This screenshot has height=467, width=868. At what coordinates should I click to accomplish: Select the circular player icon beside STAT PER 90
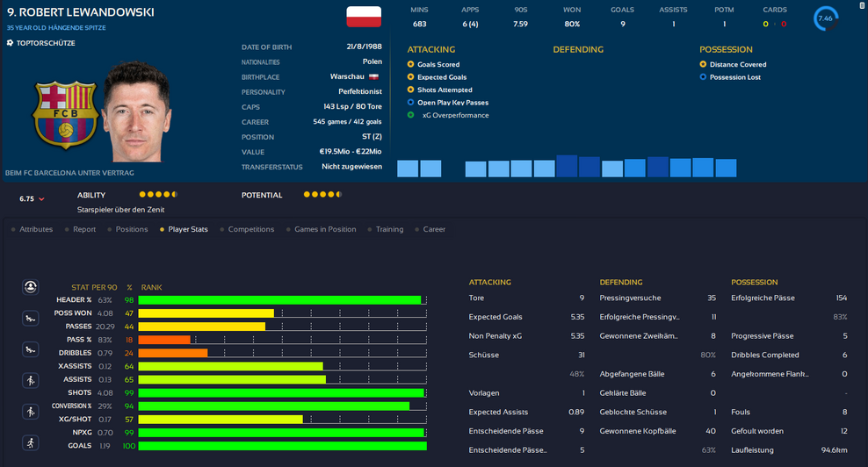click(x=31, y=287)
